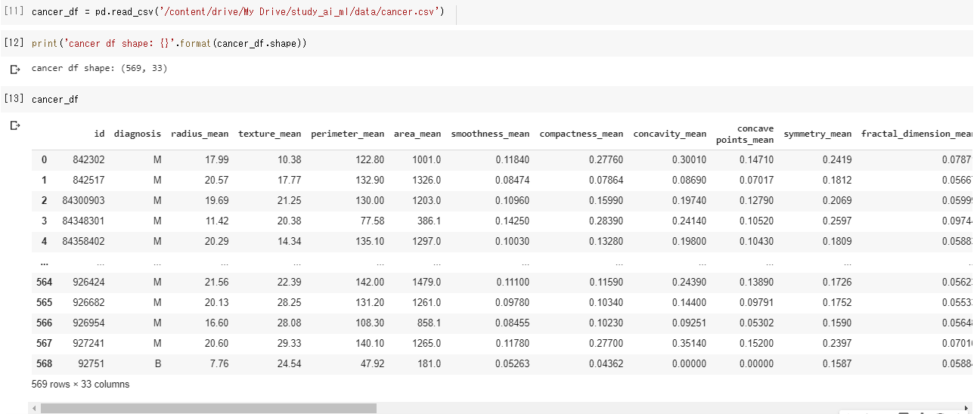Click the id value 926424

pos(88,283)
